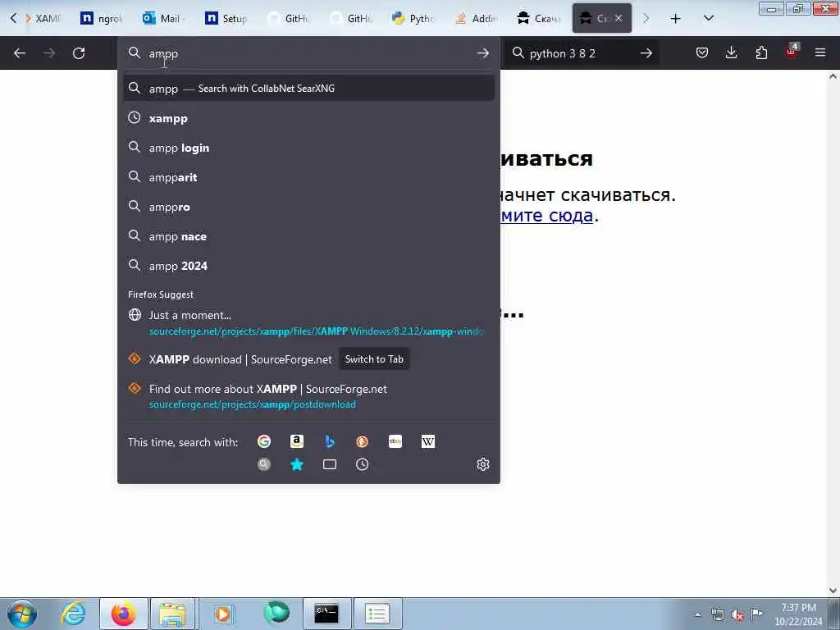Viewport: 840px width, 630px height.
Task: Search this time with eBay
Action: (395, 441)
